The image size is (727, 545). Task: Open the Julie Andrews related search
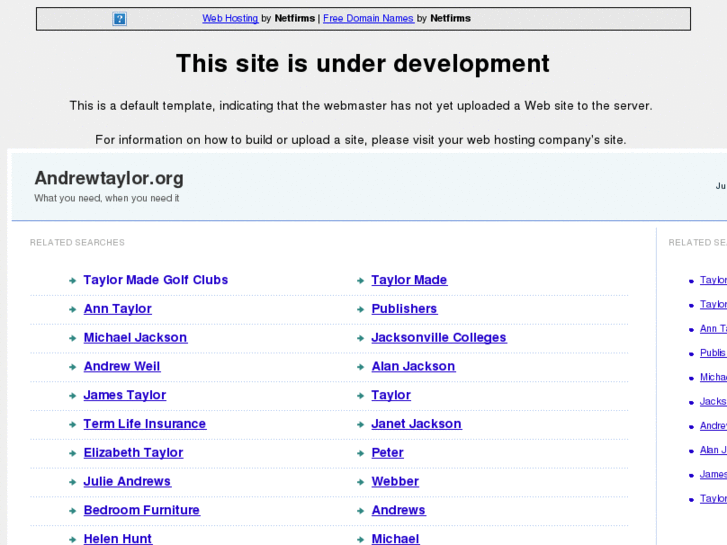[x=128, y=481]
